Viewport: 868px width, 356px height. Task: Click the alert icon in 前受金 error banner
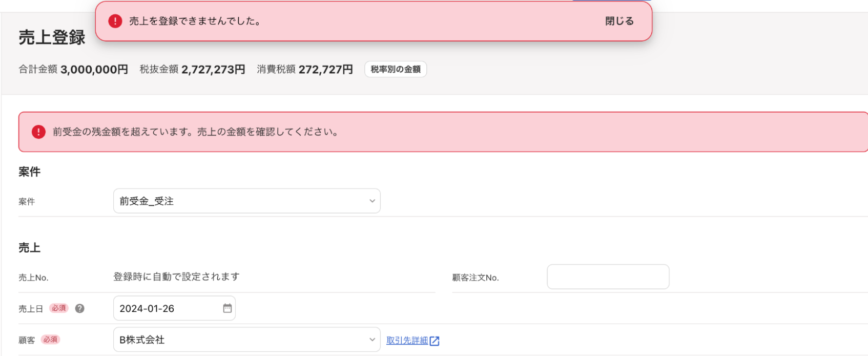38,132
